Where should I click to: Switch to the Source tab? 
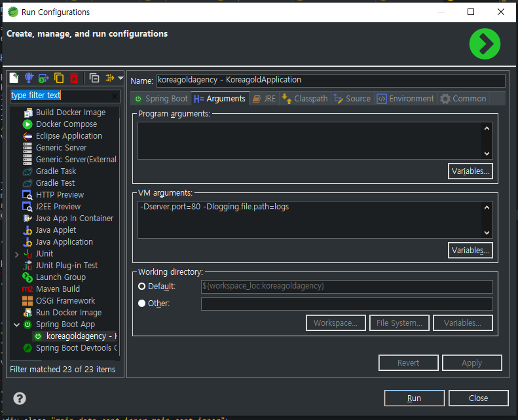pos(352,99)
